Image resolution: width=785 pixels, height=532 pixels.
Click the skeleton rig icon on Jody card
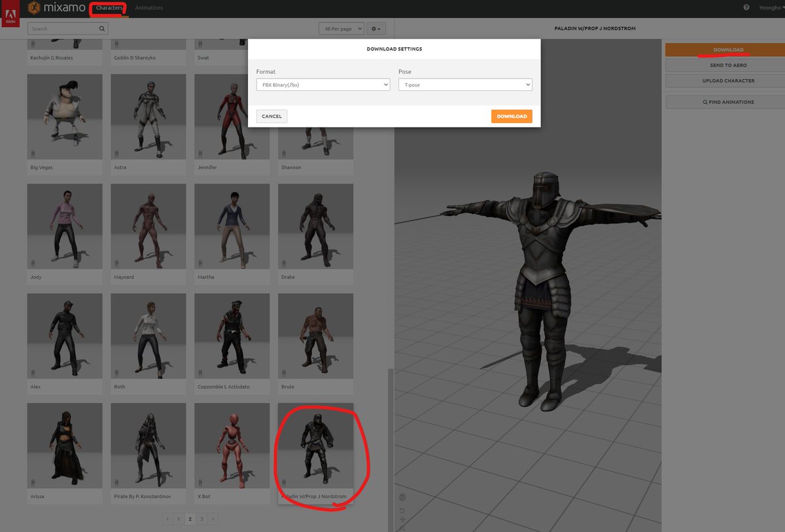pyautogui.click(x=32, y=263)
